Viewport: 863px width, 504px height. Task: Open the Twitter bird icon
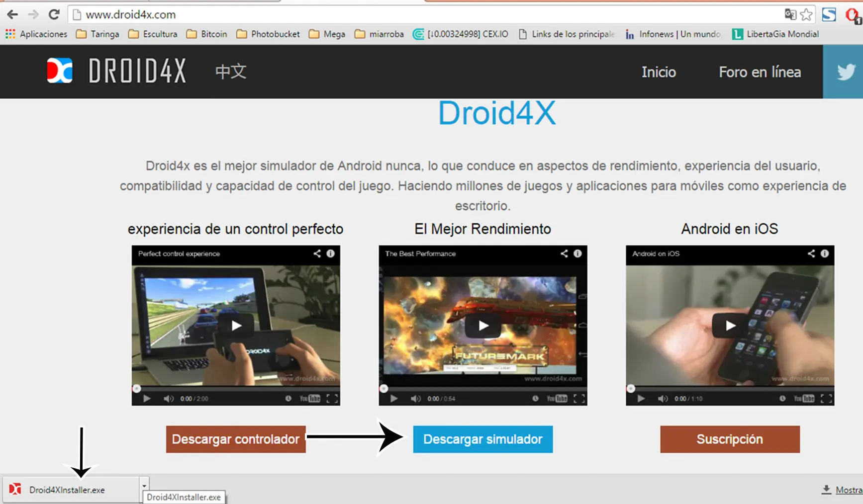[x=846, y=72]
